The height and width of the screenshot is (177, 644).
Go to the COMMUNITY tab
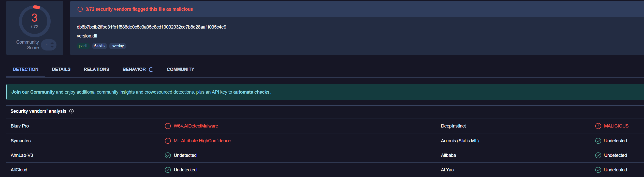coord(180,69)
